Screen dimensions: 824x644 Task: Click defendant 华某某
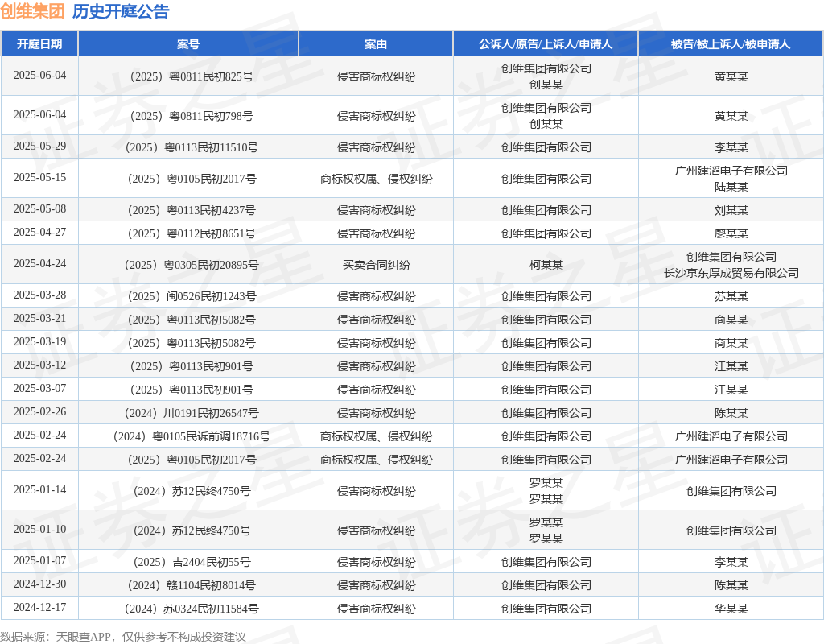pos(731,609)
